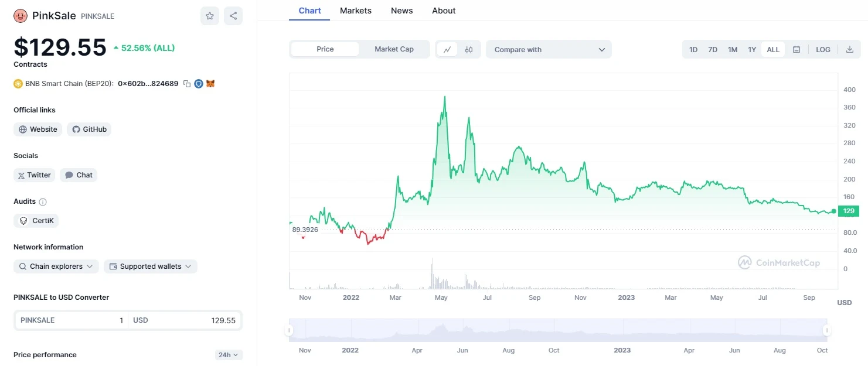Set chart range to 7D
868x366 pixels.
tap(713, 50)
